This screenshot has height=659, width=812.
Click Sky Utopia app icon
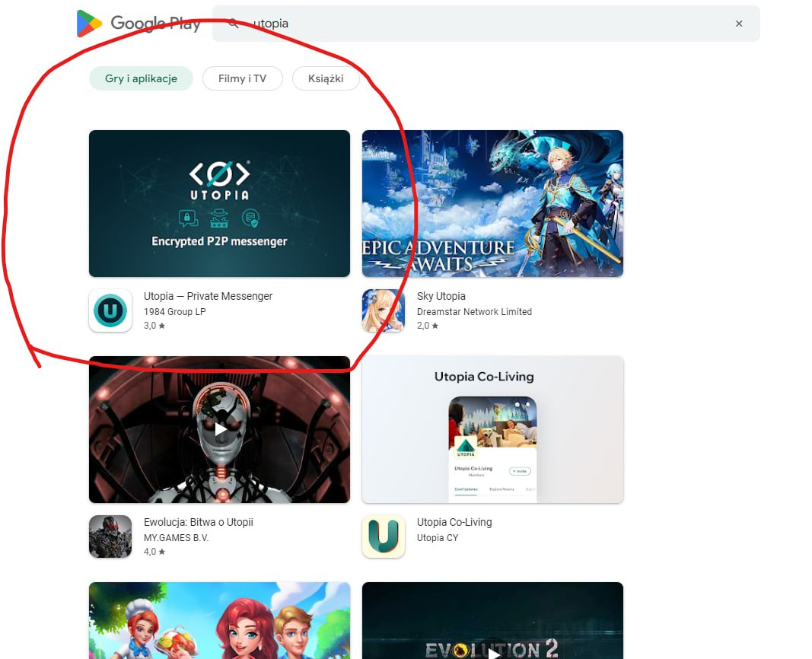pos(384,310)
